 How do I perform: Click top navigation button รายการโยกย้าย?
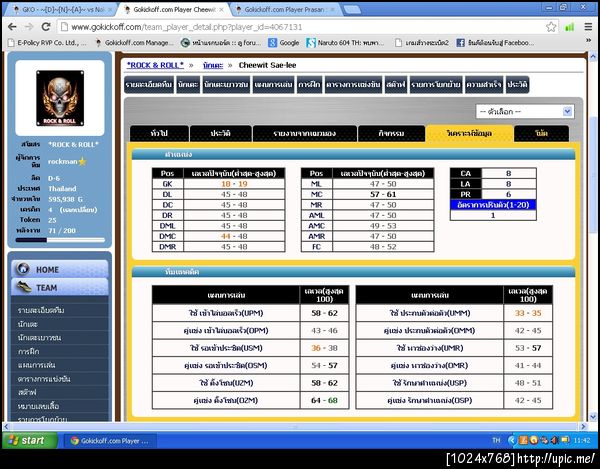(436, 85)
